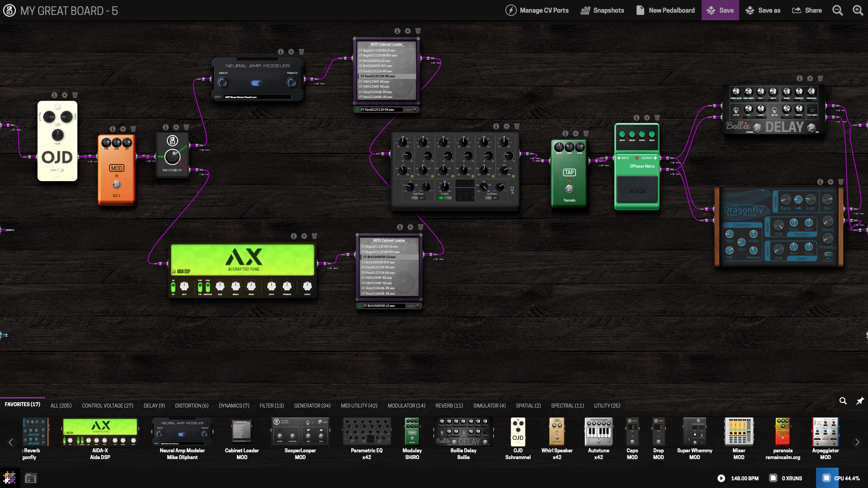Search plugins with magnifier icon
868x488 pixels.
[843, 401]
